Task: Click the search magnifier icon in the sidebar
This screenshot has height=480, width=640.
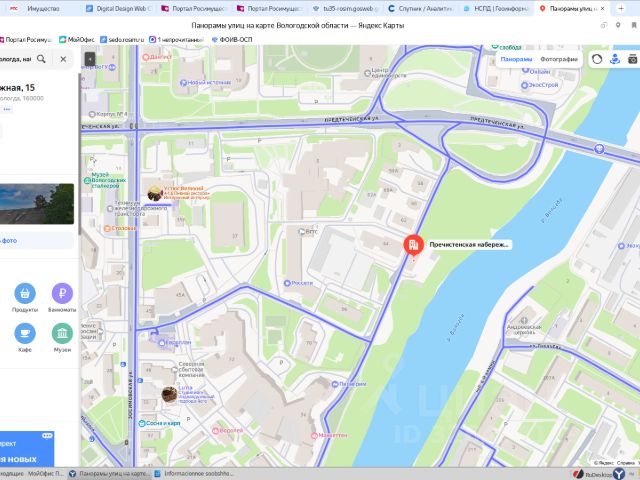Action: 41,59
